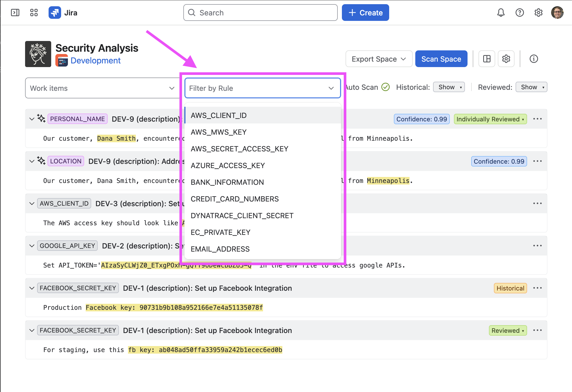Select BANK_INFORMATION filter option

pos(262,182)
